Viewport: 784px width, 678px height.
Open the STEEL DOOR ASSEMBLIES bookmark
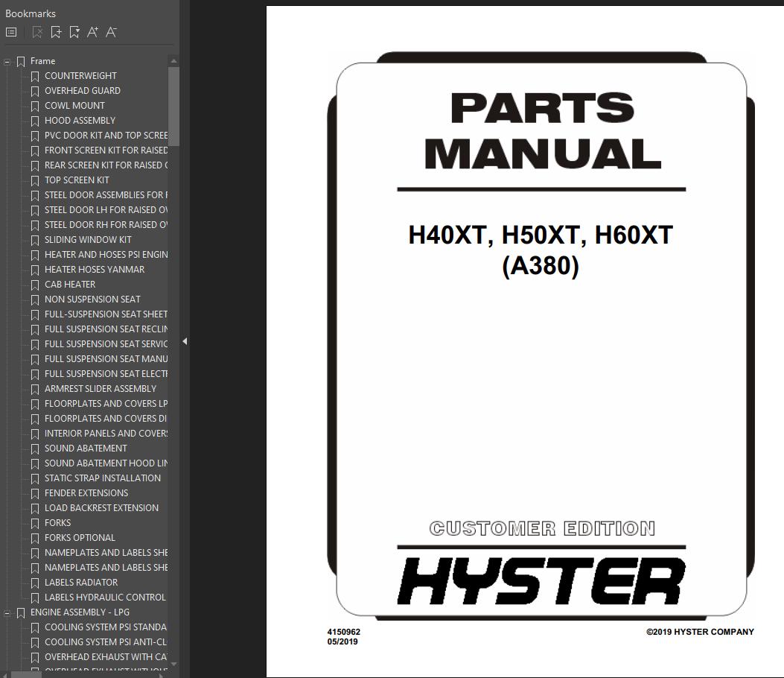[x=106, y=194]
